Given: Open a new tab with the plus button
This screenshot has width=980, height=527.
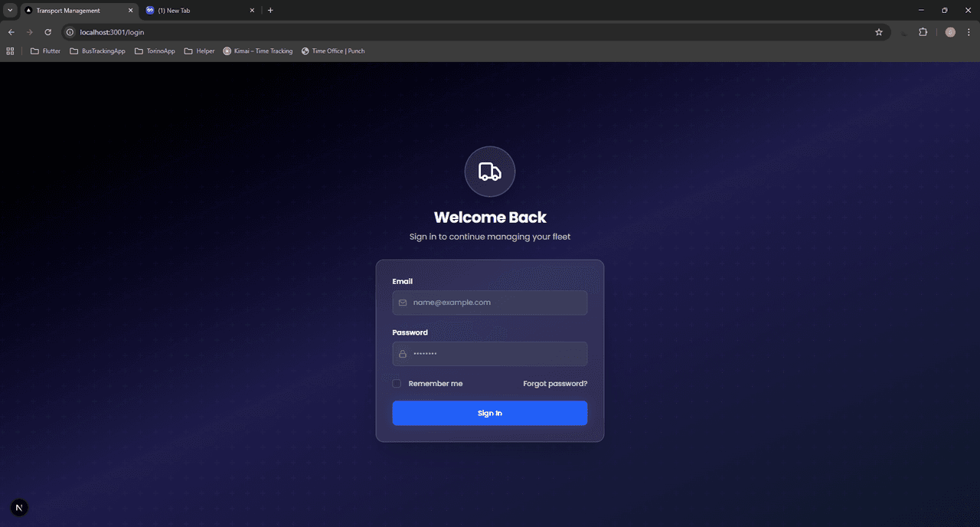Looking at the screenshot, I should tap(270, 11).
